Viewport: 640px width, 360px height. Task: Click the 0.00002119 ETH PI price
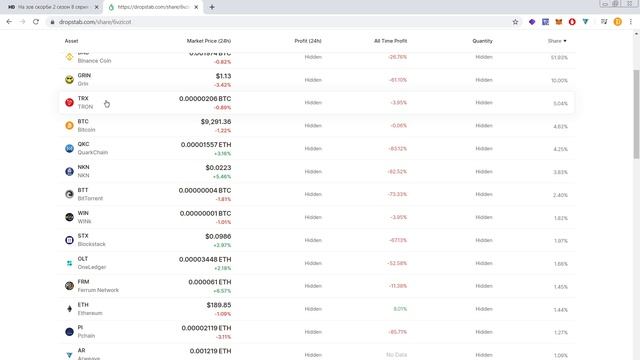[206, 328]
